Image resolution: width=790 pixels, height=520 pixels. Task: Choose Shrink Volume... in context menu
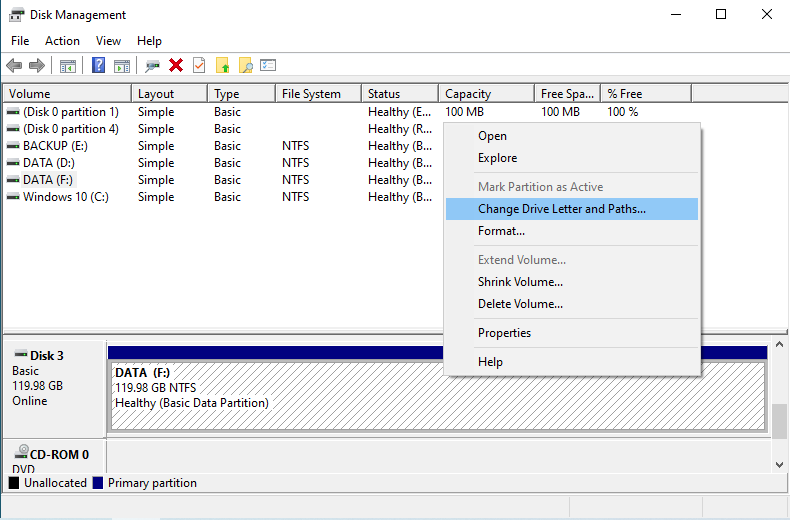tap(572, 282)
